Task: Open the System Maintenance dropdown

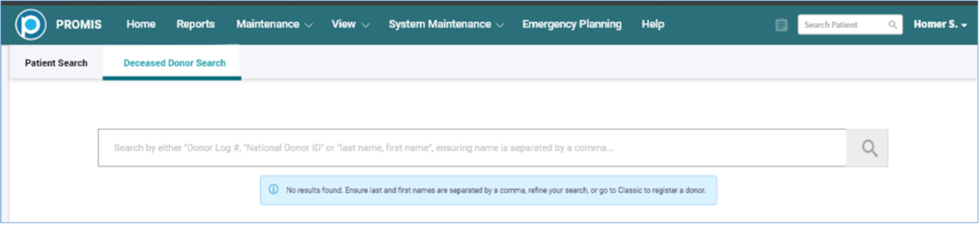Action: (x=446, y=24)
